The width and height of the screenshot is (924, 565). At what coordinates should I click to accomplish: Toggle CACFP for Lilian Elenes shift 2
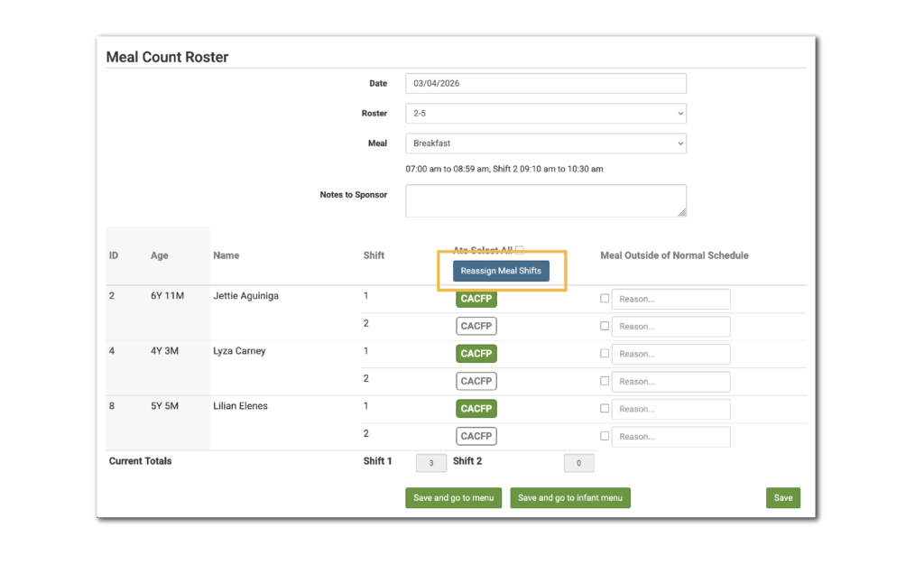pos(476,436)
